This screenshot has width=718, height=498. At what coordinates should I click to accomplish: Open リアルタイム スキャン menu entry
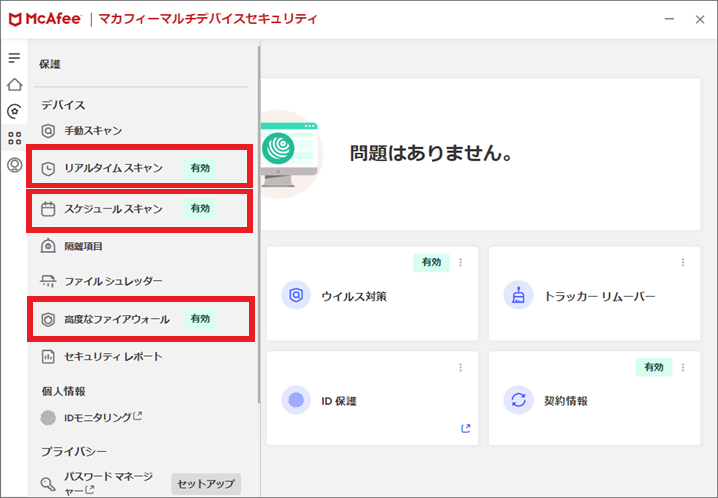tap(113, 168)
